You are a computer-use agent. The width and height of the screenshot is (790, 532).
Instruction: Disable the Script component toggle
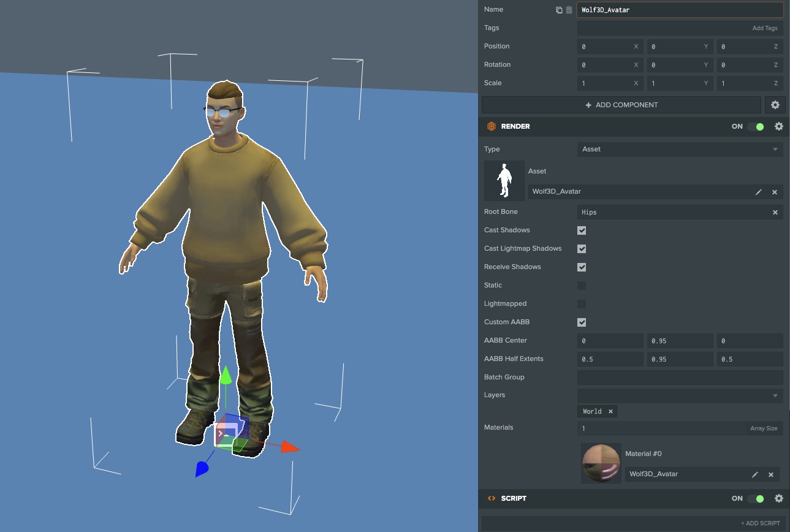(756, 498)
